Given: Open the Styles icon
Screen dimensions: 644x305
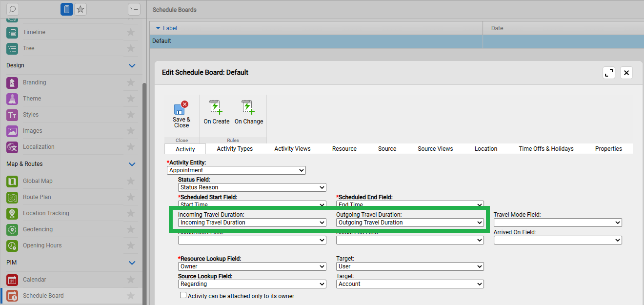Looking at the screenshot, I should pyautogui.click(x=12, y=115).
